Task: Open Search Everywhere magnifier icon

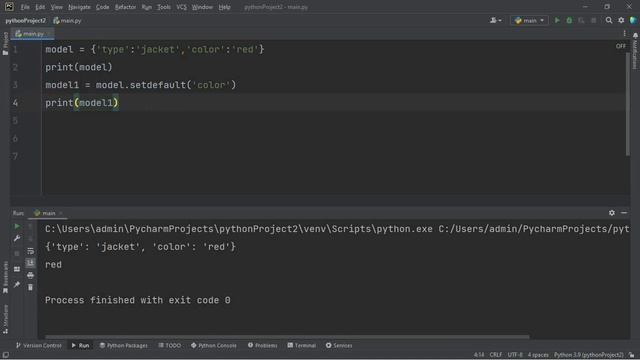Action: tap(609, 20)
